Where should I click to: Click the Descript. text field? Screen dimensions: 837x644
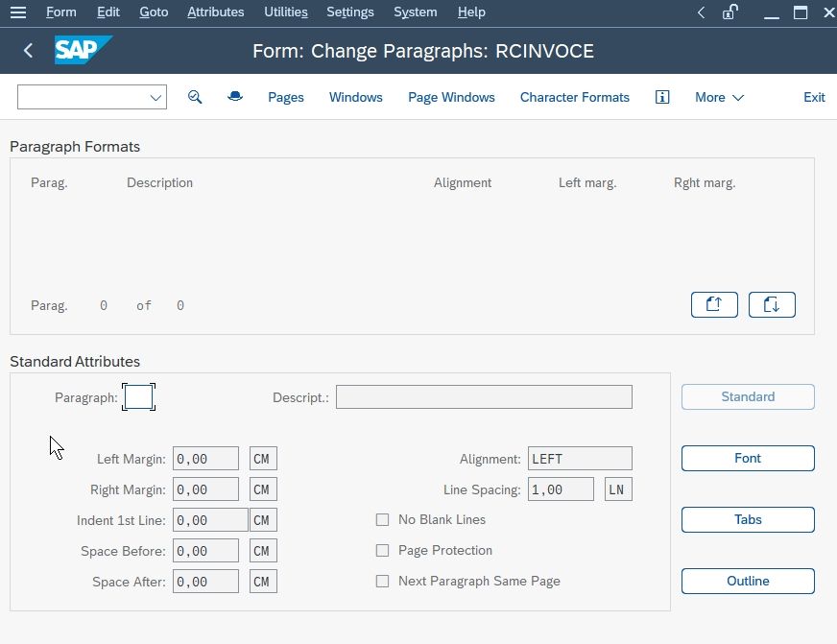pyautogui.click(x=484, y=397)
